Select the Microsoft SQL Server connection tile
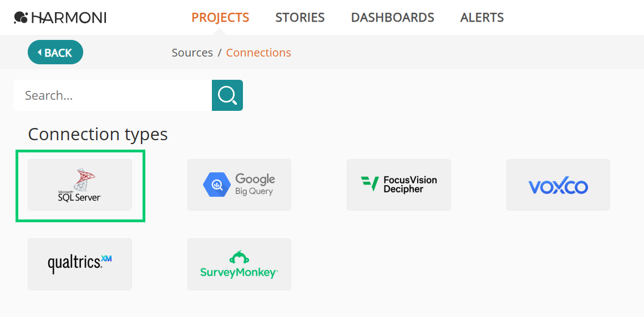Viewport: 644px width, 317px height. click(80, 185)
